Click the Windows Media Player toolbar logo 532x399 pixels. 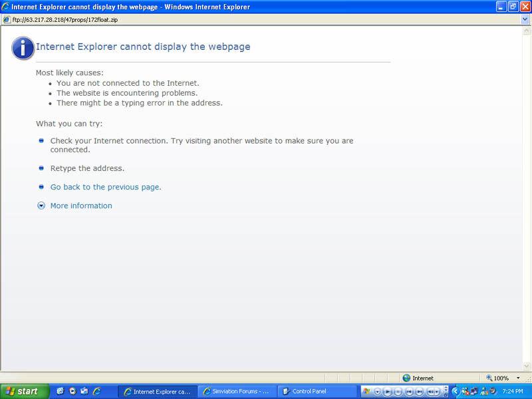pyautogui.click(x=366, y=391)
